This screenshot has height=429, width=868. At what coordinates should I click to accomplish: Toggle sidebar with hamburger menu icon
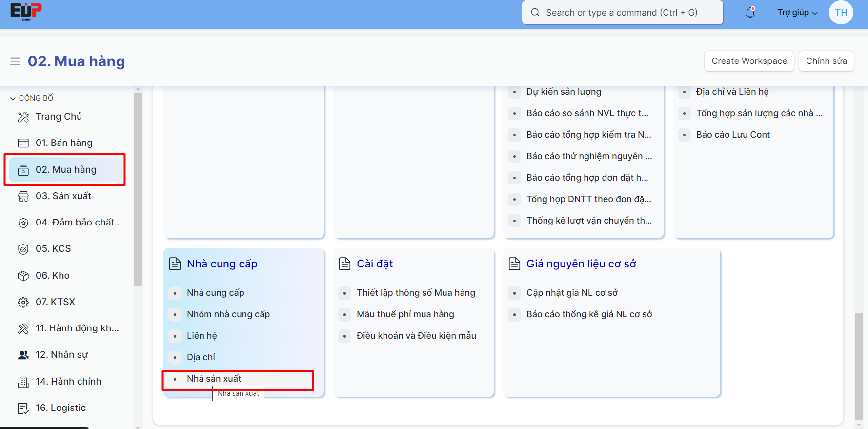(x=16, y=61)
